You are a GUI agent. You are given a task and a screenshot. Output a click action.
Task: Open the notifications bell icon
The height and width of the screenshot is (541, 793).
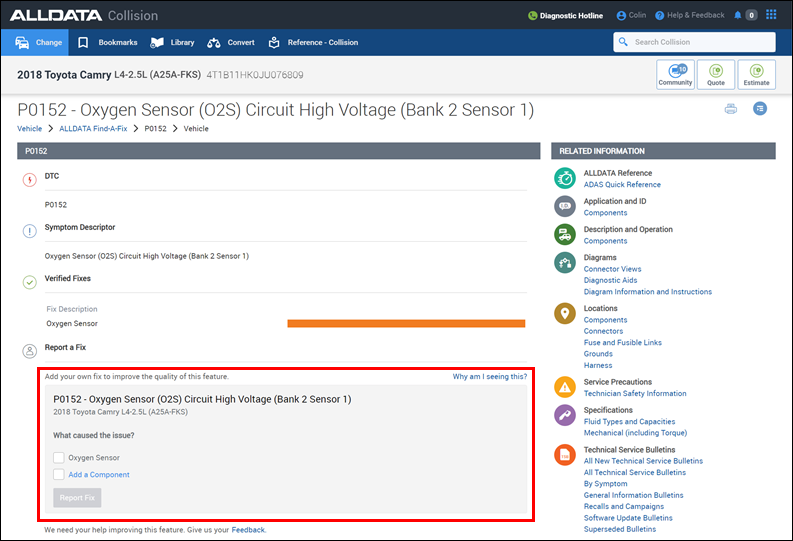[x=738, y=15]
